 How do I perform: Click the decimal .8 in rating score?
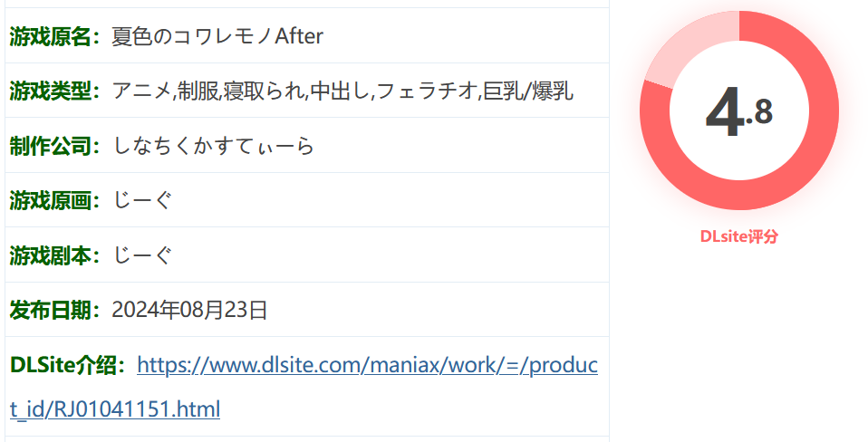click(759, 112)
